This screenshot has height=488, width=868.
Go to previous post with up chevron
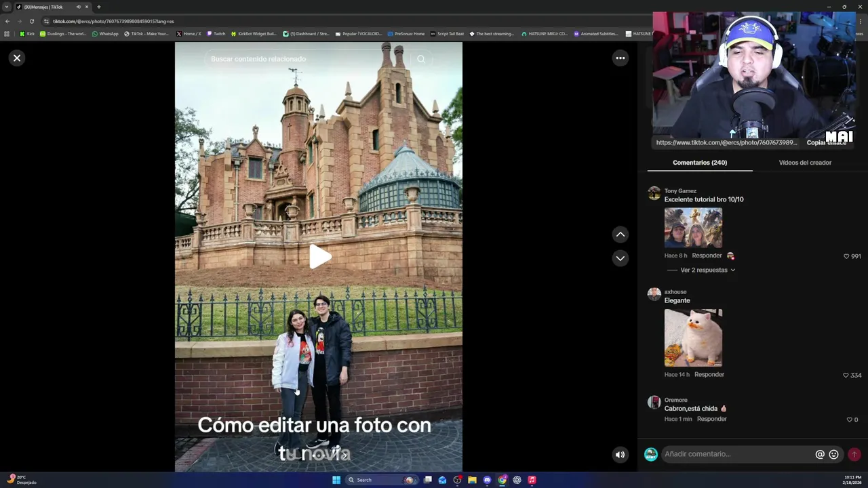(x=620, y=235)
